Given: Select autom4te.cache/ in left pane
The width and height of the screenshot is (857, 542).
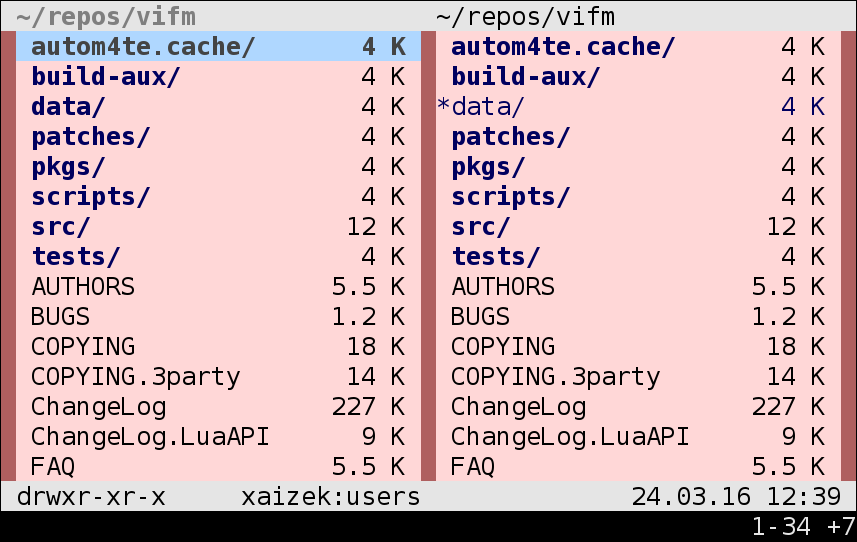Looking at the screenshot, I should tap(218, 46).
